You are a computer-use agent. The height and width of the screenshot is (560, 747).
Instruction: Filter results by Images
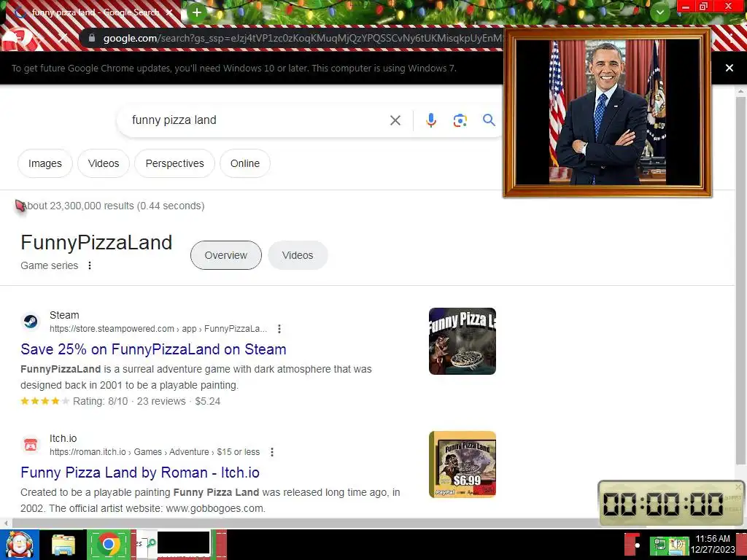coord(44,163)
